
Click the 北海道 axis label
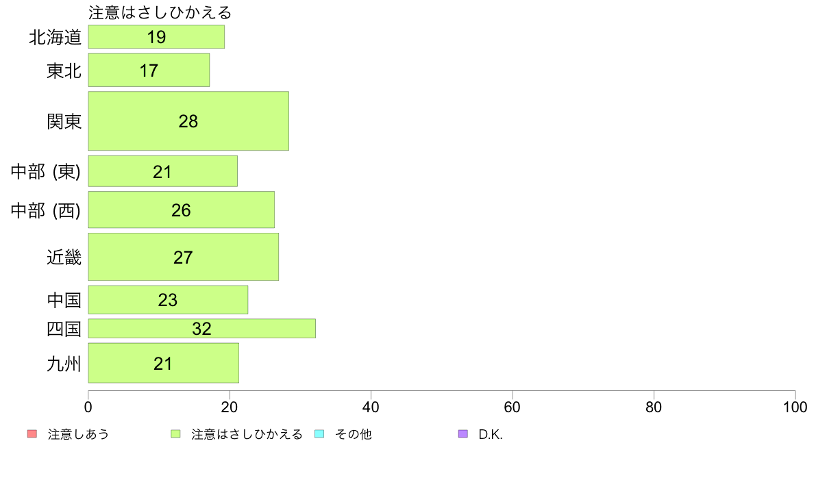[56, 38]
